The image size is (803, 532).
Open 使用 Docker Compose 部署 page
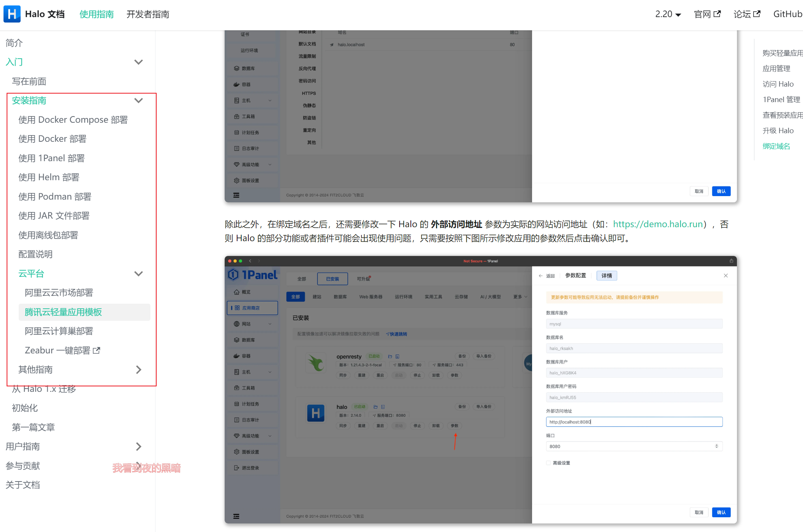click(73, 120)
